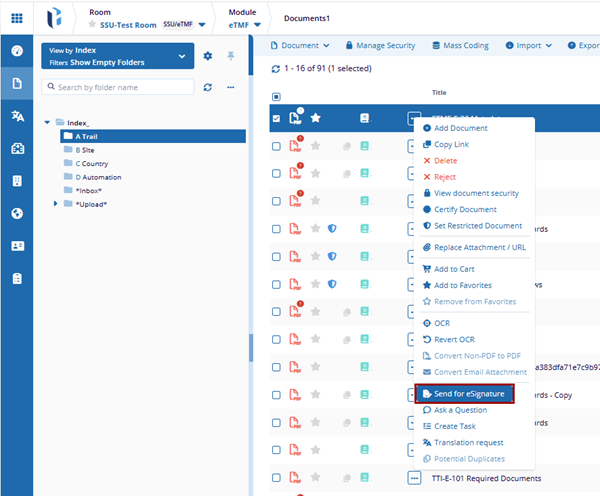Select Certify Document in context menu
The height and width of the screenshot is (496, 600).
point(465,209)
